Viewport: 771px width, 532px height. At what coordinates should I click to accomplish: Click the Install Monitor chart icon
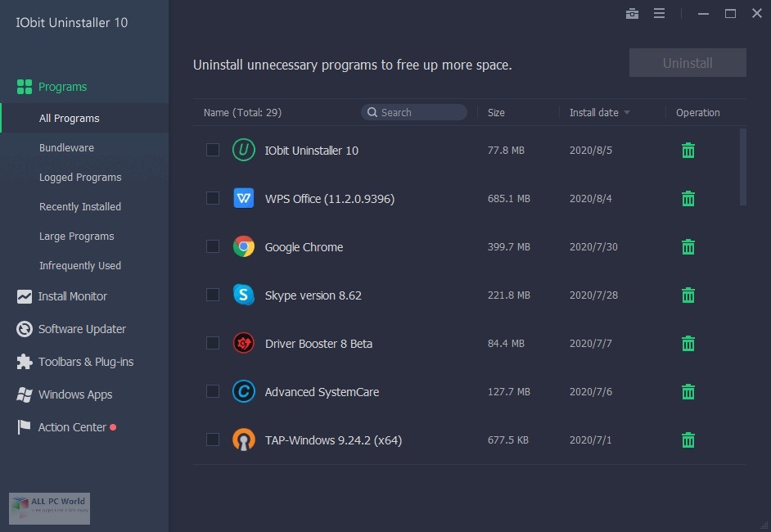[x=24, y=296]
